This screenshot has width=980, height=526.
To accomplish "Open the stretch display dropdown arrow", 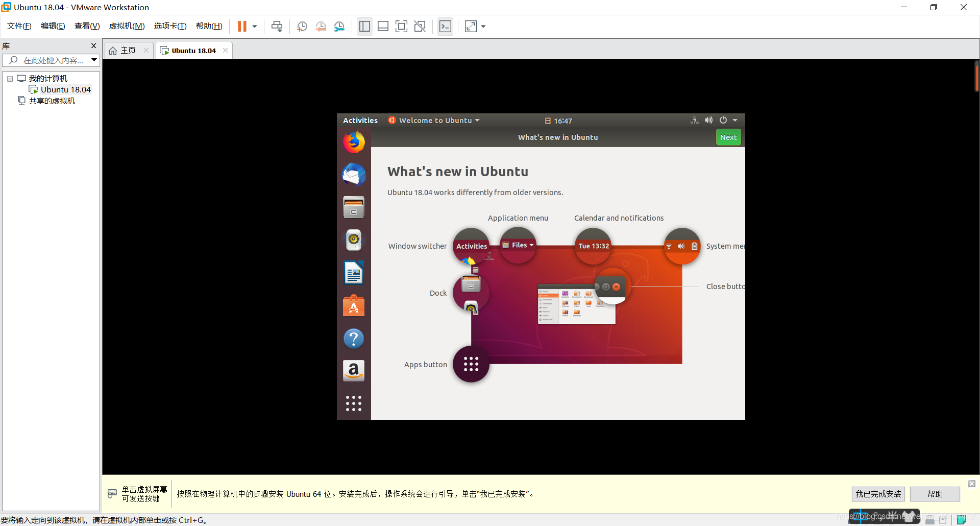I will [x=483, y=27].
